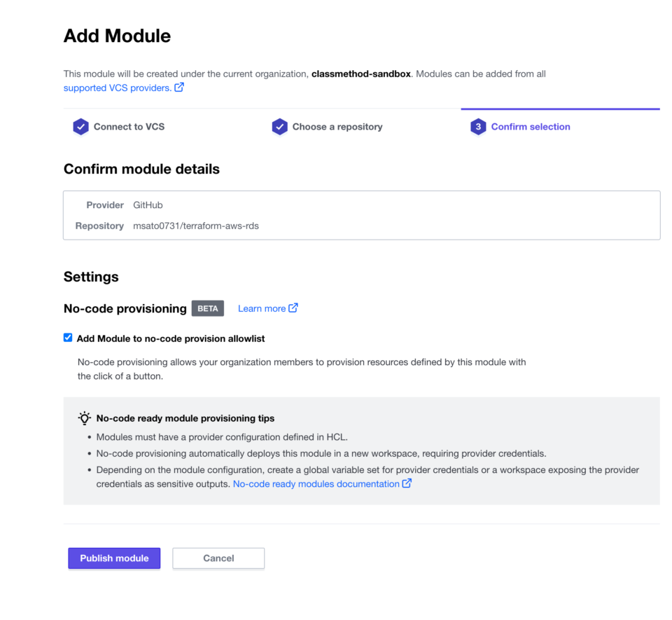This screenshot has width=672, height=620.
Task: Click the Publish module button
Action: 113,558
